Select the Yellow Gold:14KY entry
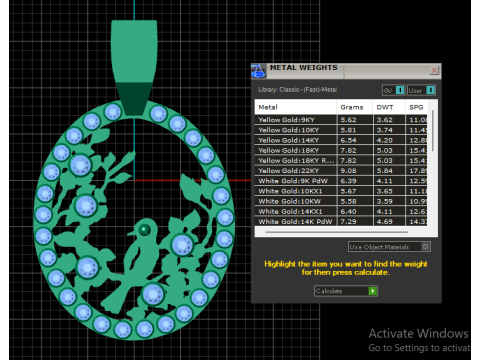Viewport: 480px width, 360px height. 341,140
